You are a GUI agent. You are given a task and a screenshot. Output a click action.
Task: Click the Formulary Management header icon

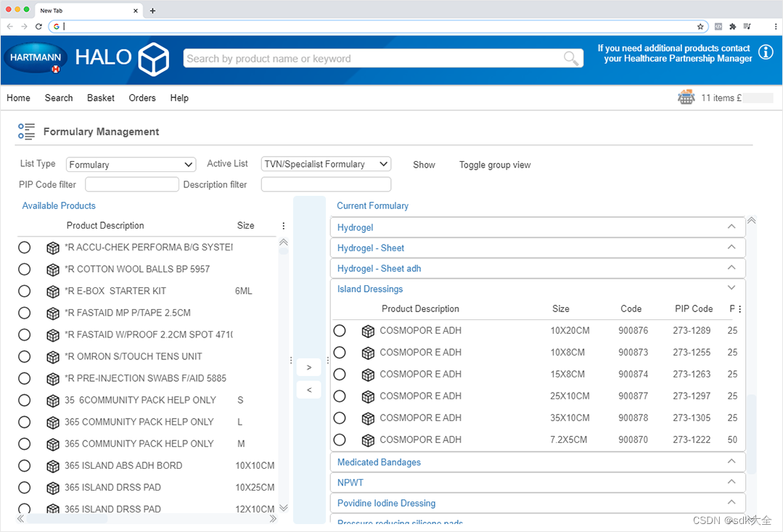(x=26, y=131)
